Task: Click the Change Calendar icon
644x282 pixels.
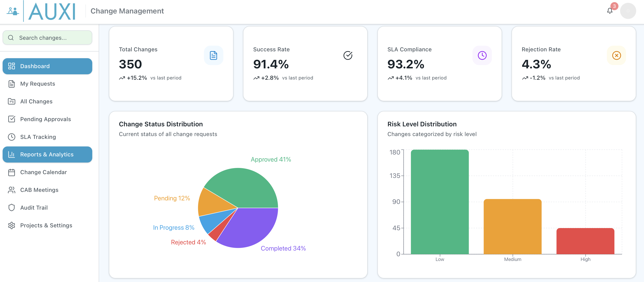Action: coord(12,172)
